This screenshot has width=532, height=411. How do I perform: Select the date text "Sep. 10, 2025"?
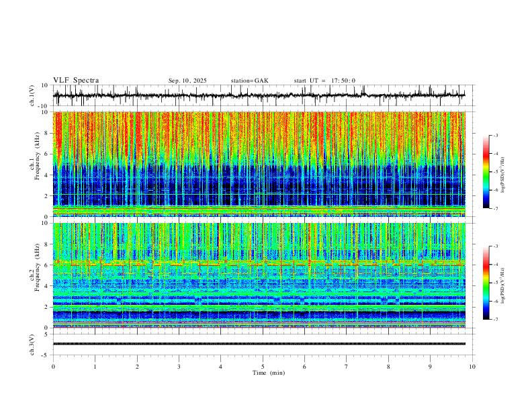pos(187,81)
